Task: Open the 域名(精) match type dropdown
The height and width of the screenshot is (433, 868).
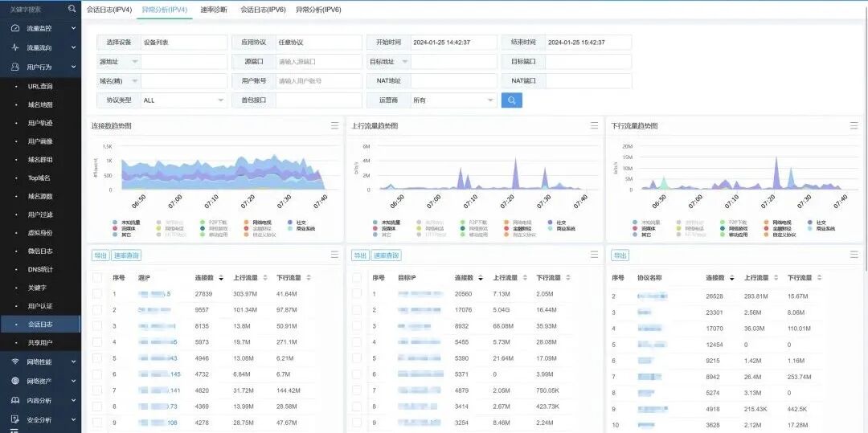Action: coord(119,81)
